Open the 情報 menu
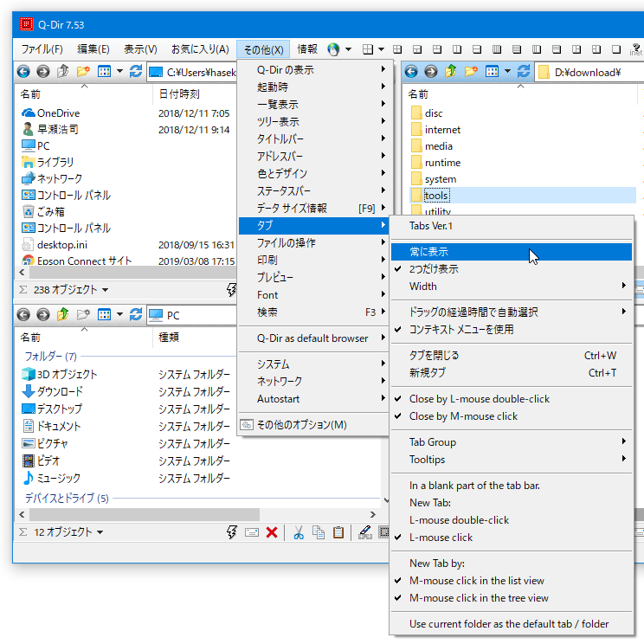Viewport: 644px width, 644px height. pyautogui.click(x=307, y=49)
